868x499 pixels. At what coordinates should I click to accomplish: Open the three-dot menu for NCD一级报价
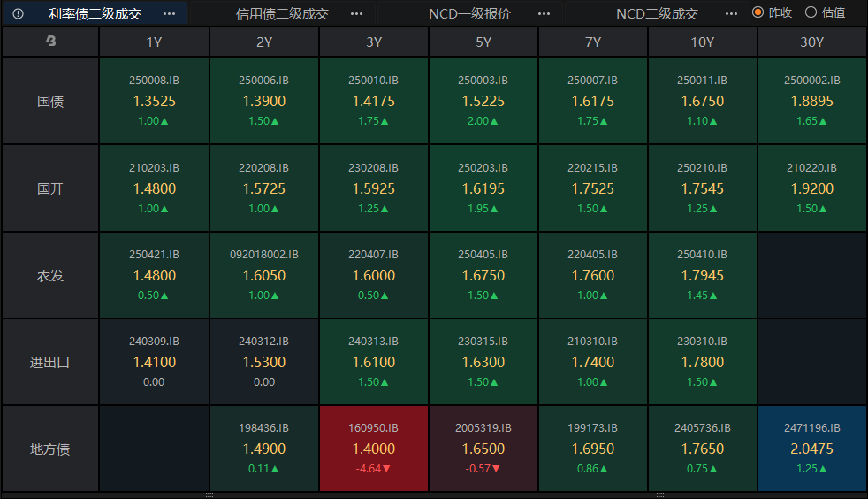(544, 14)
